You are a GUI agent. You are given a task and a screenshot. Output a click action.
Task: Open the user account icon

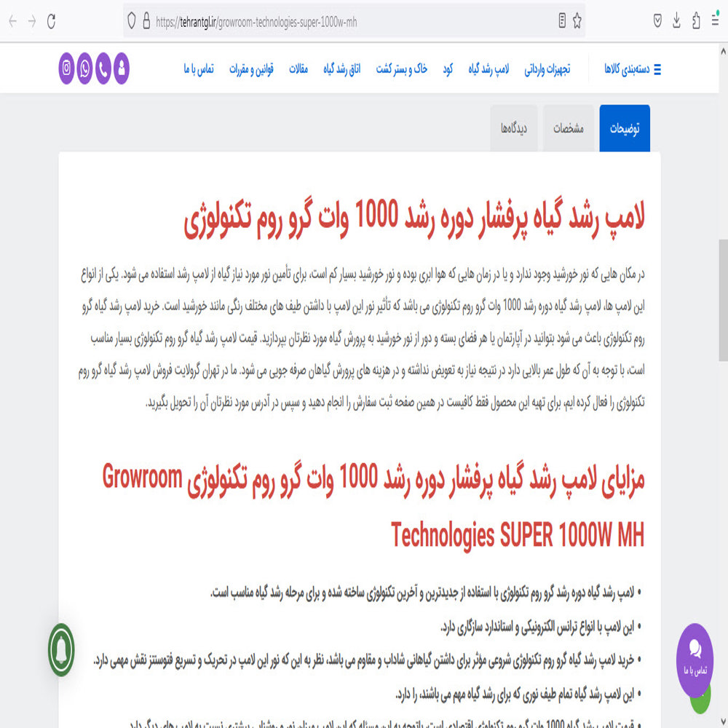[x=122, y=69]
